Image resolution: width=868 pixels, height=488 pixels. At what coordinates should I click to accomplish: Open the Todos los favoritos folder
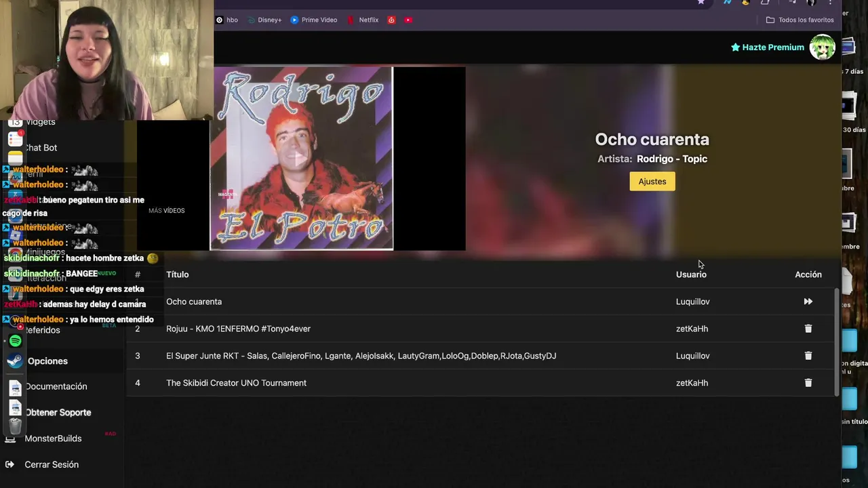coord(800,20)
